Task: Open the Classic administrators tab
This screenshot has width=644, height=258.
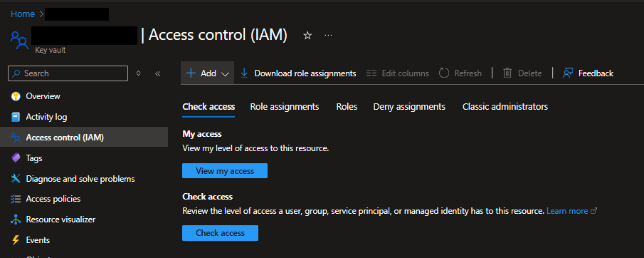Action: point(505,107)
